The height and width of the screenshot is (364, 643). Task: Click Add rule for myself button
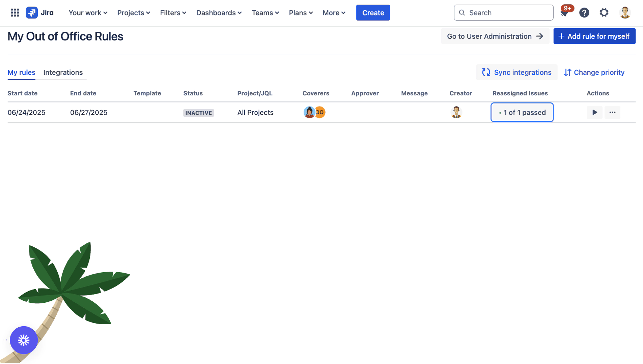(594, 36)
